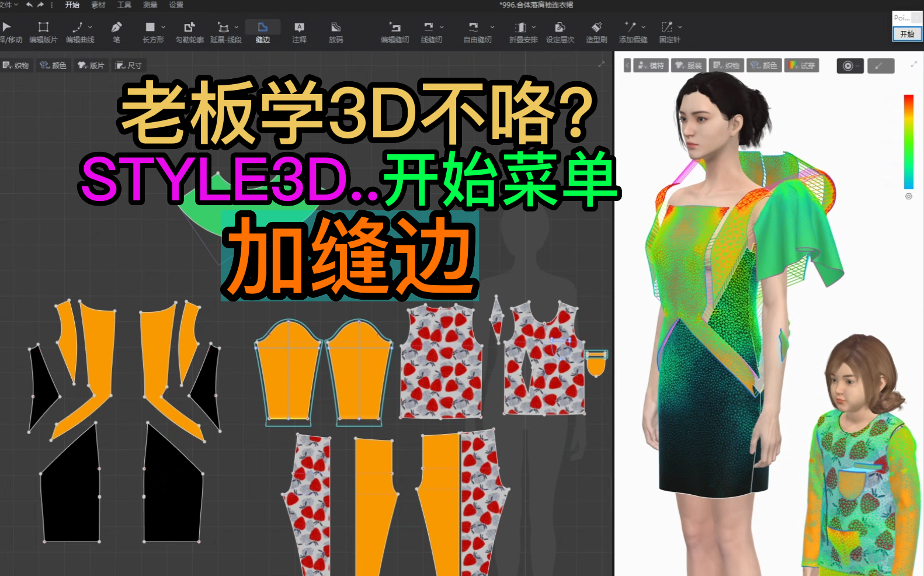
Task: Select the small orange pocket pattern piece
Action: tap(596, 363)
